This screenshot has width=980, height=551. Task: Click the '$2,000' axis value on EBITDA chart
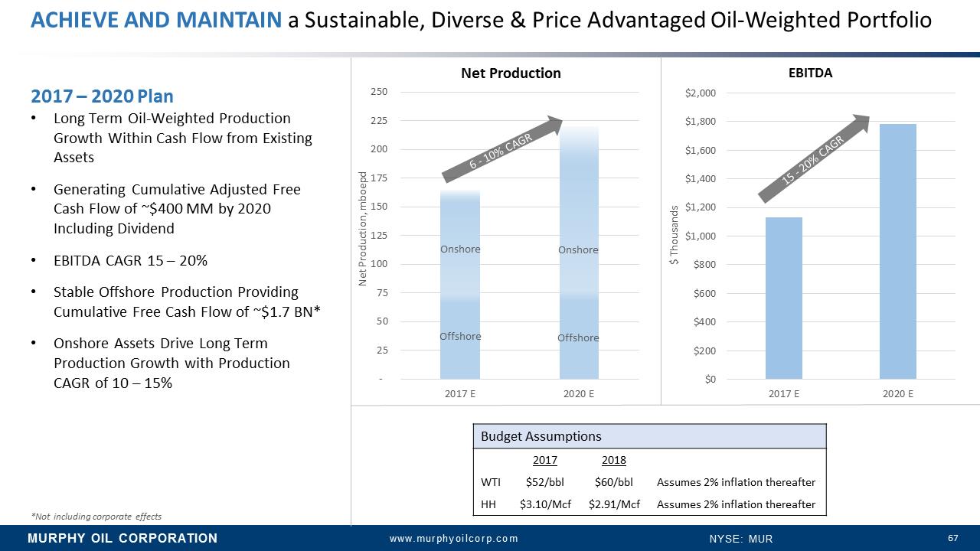[701, 93]
